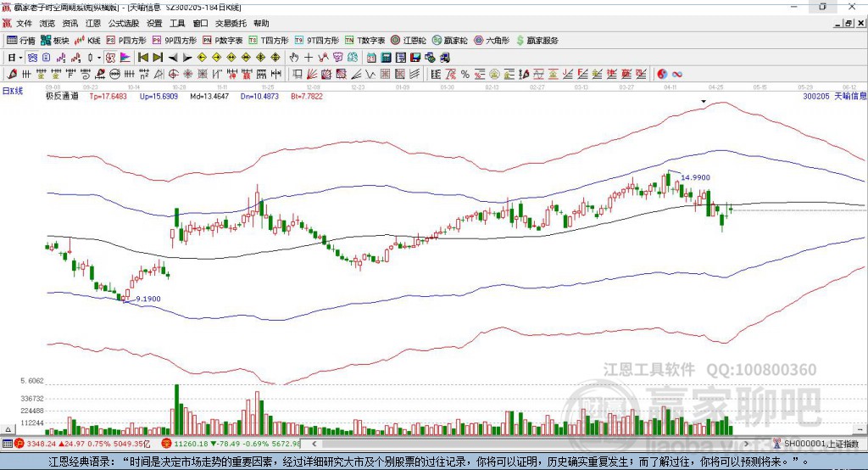Click the red floppy save icon

415,58
